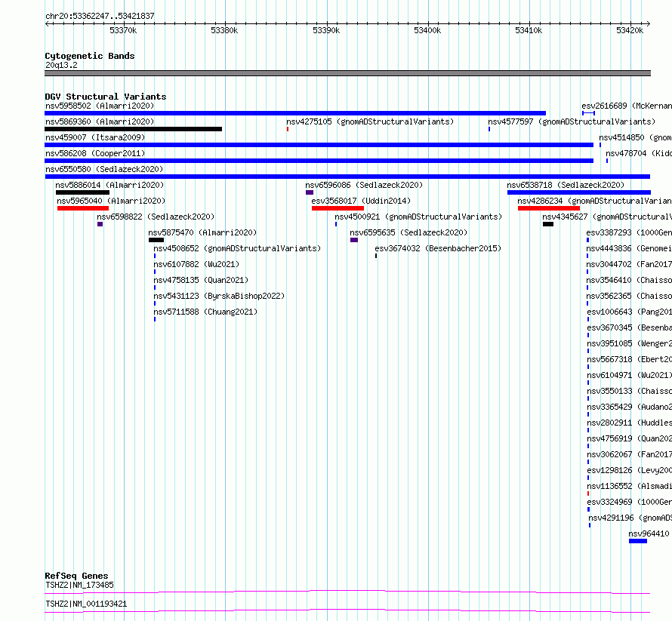Click the 20q13.2 cytogenetic band bar
Viewport: 672px width, 621px height.
tap(347, 73)
